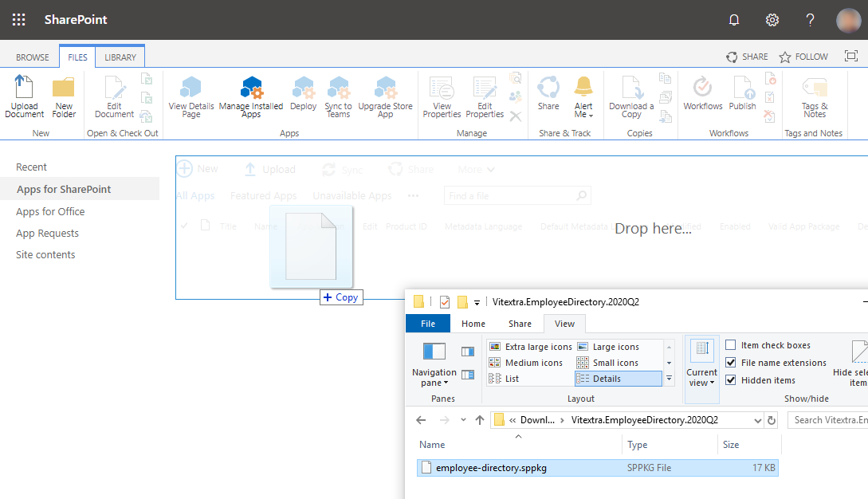Open the SharePoint app launcher waffle icon
This screenshot has height=499, width=868.
pos(19,20)
